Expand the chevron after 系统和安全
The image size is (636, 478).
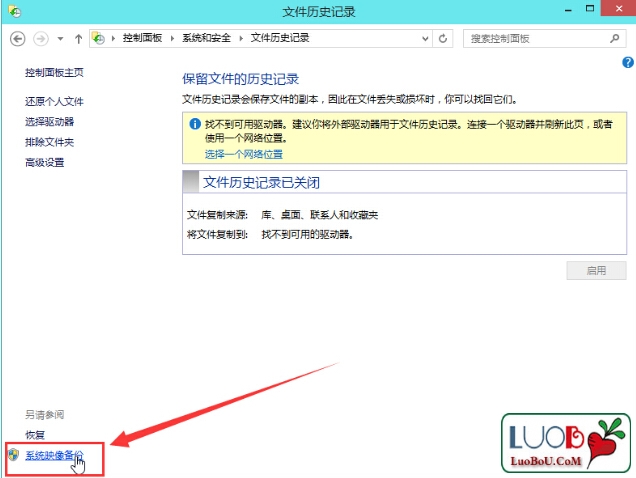[x=241, y=39]
